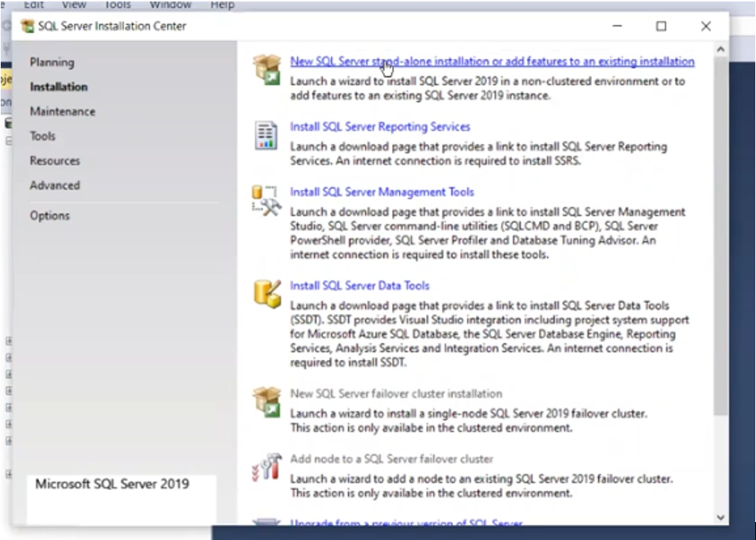
Task: Expand the bottom tree node behind the window
Action: click(7, 474)
